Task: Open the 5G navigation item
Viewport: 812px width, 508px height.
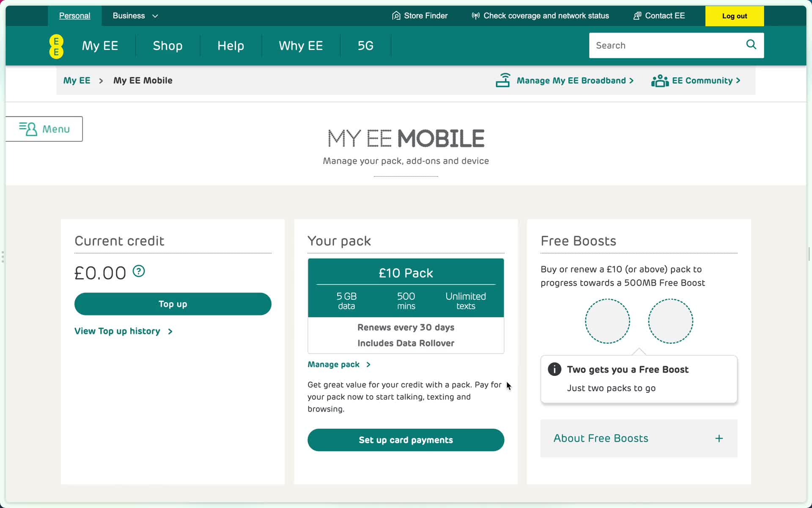Action: click(365, 46)
